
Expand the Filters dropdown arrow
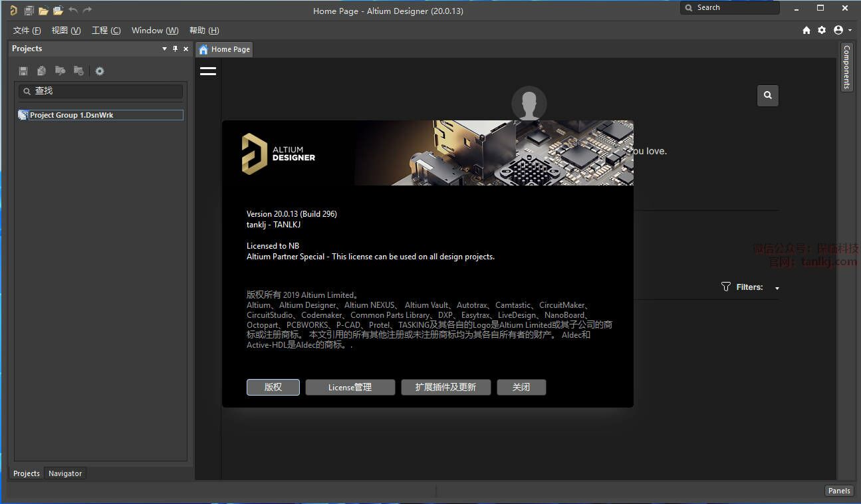(x=777, y=288)
